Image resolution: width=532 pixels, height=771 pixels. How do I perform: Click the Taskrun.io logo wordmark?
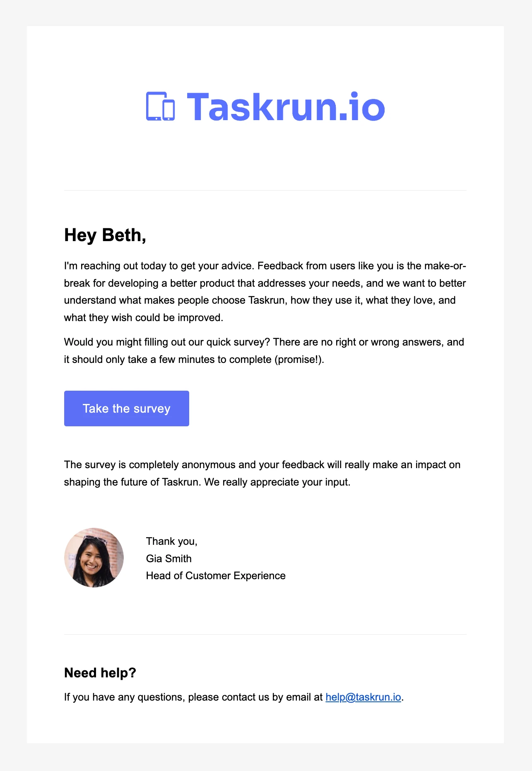(x=286, y=107)
